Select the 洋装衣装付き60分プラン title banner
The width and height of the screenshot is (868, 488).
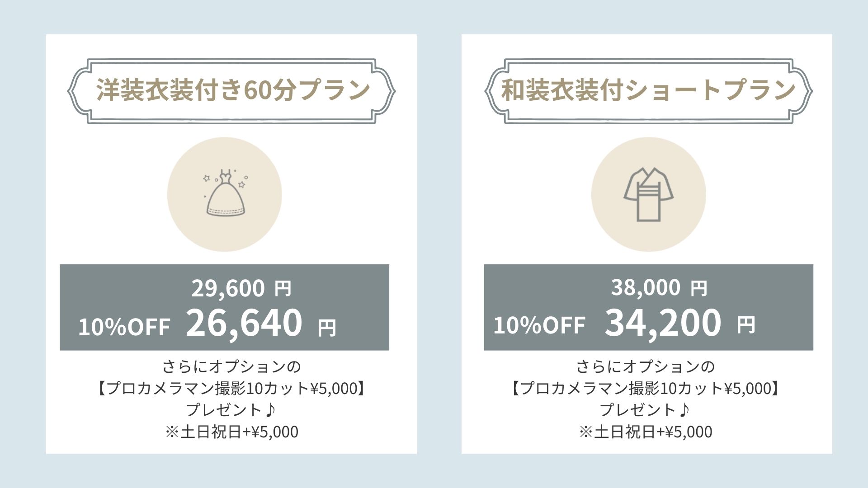[x=231, y=91]
